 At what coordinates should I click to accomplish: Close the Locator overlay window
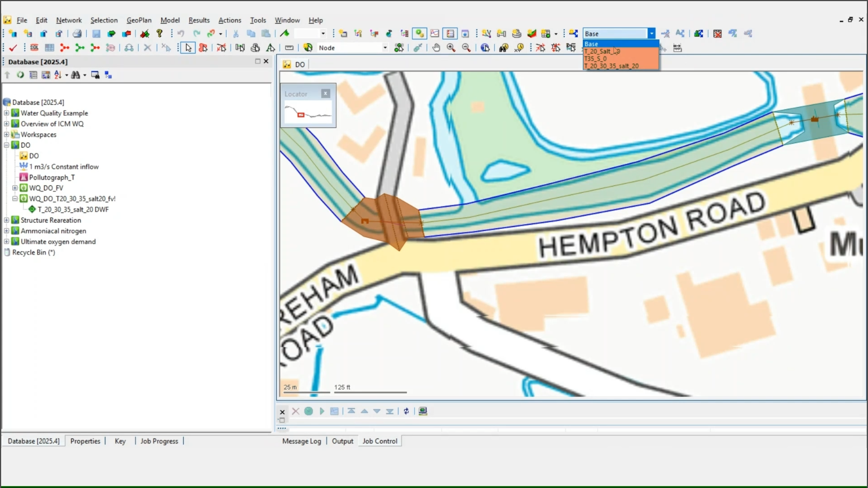click(x=325, y=93)
